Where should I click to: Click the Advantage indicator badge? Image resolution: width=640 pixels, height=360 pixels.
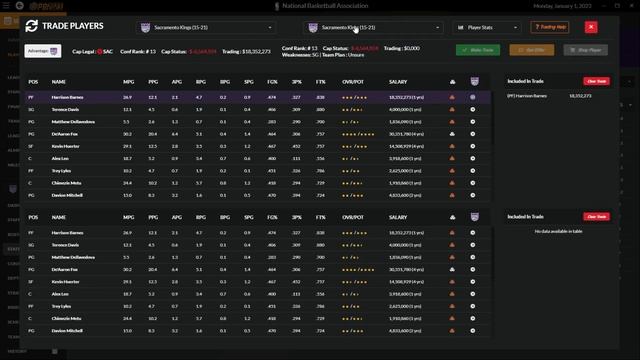pyautogui.click(x=43, y=51)
